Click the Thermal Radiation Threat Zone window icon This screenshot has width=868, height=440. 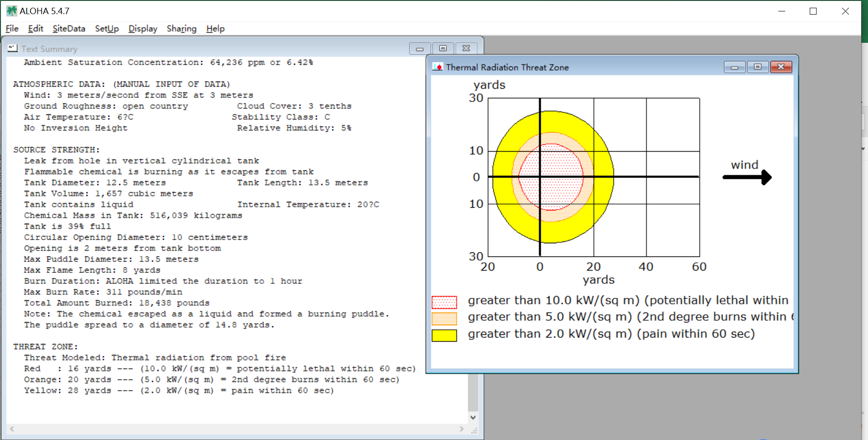coord(437,67)
